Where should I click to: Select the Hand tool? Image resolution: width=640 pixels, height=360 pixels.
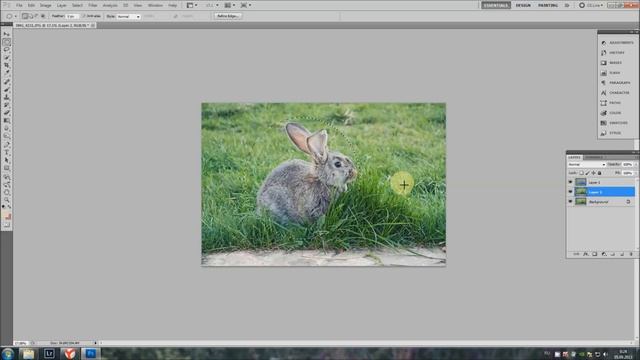7,192
